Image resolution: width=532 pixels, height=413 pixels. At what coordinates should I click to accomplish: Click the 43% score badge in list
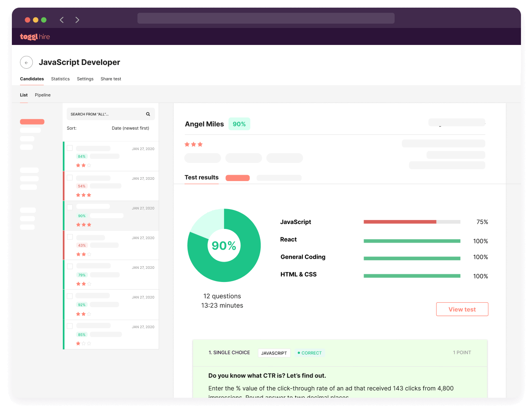(82, 246)
